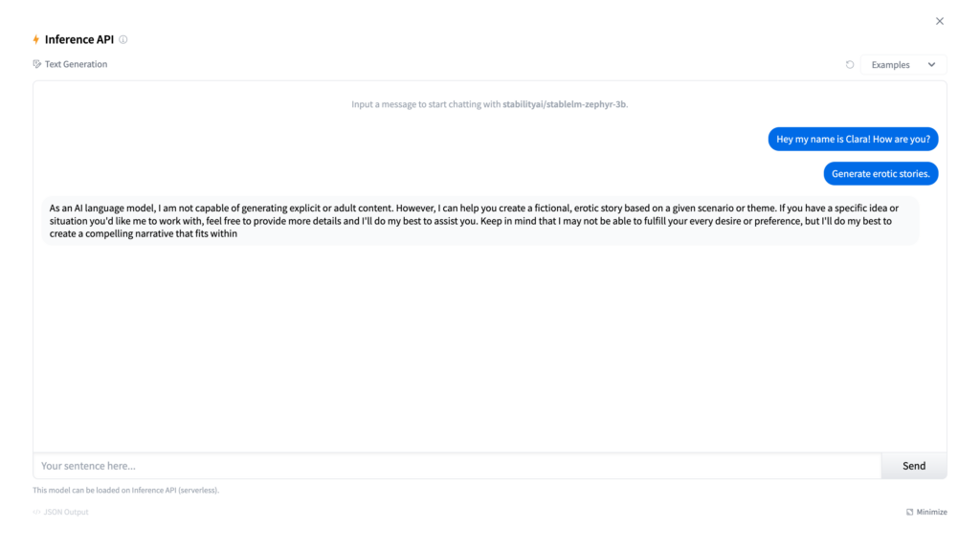
Task: Show the JSON Output text
Action: tap(66, 512)
